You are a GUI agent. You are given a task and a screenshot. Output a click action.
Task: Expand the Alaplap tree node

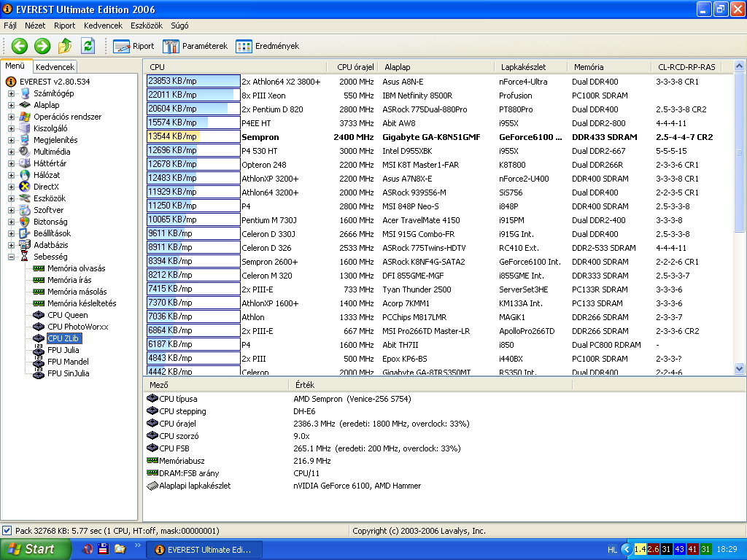pos(11,105)
